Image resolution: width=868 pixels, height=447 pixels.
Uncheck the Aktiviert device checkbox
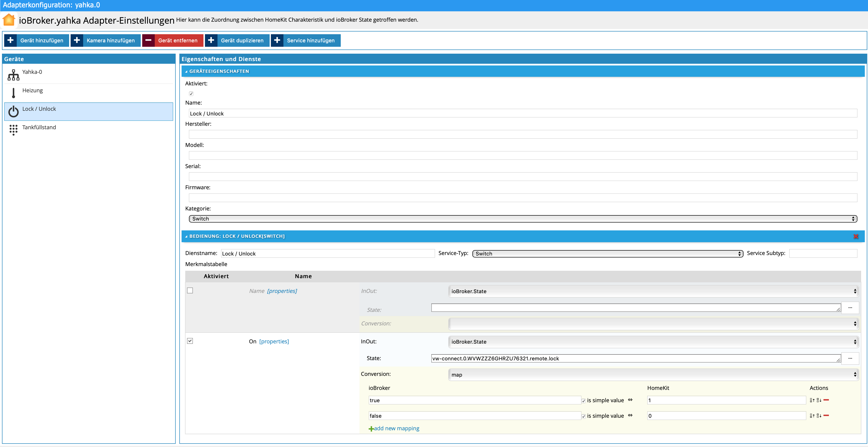pos(191,94)
